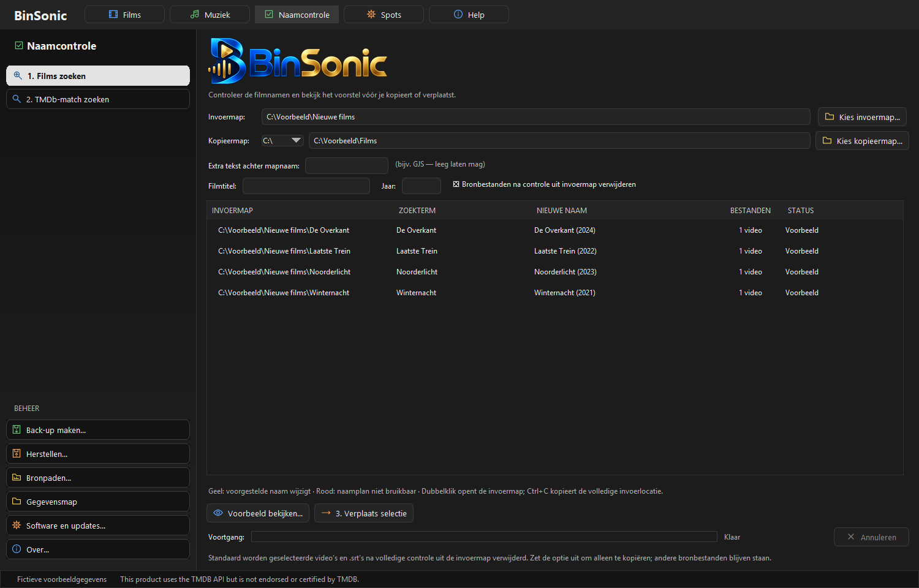Sort by BESTANDEN column header
The height and width of the screenshot is (588, 919).
pos(751,211)
